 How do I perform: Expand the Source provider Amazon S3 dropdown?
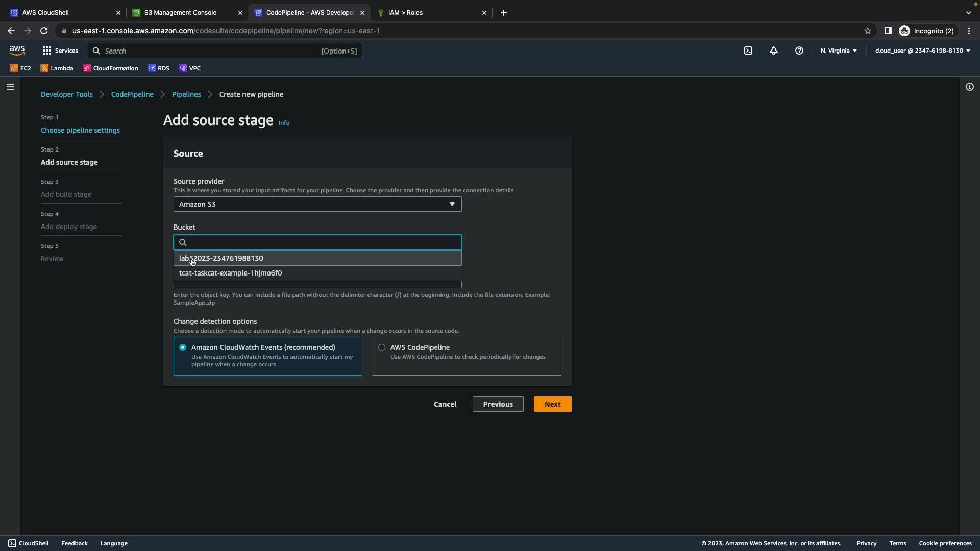(x=317, y=204)
